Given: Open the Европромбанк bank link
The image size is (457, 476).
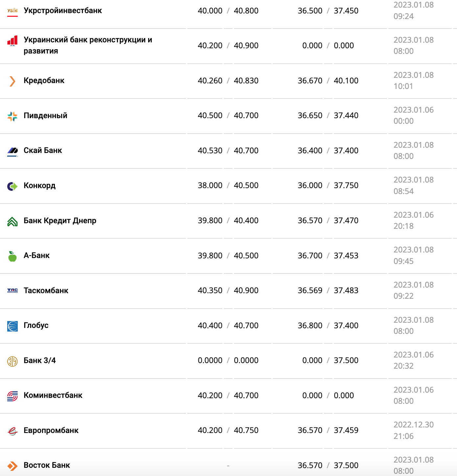Looking at the screenshot, I should click(x=51, y=430).
